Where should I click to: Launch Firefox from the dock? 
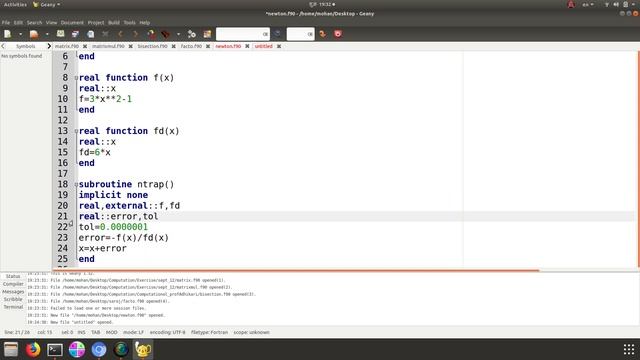pyautogui.click(x=33, y=349)
